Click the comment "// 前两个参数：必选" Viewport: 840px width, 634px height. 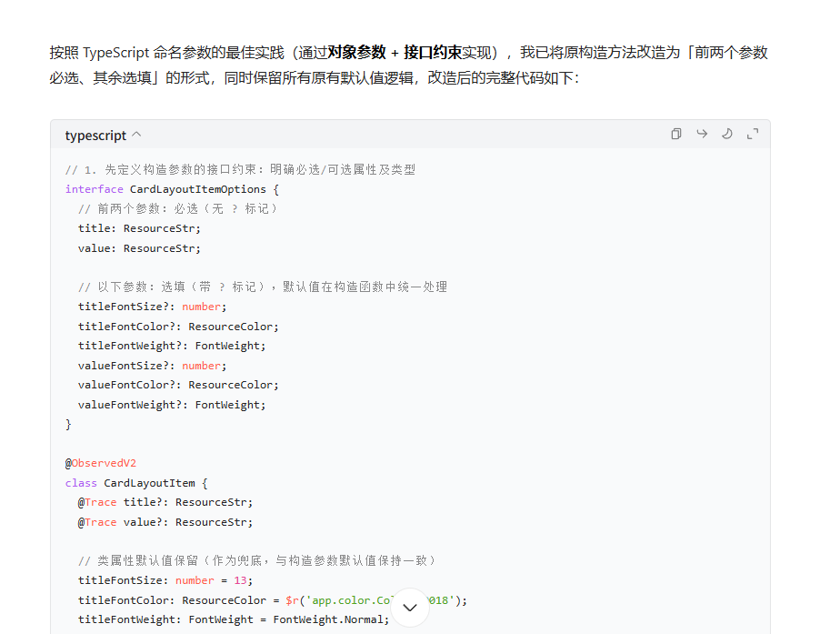(x=138, y=209)
